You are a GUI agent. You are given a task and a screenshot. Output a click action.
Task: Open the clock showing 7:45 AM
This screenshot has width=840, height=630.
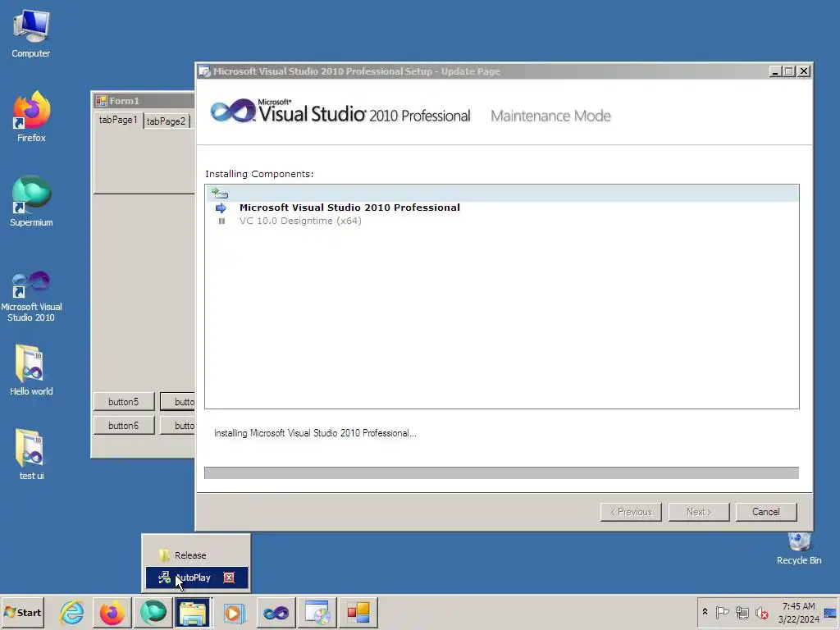pyautogui.click(x=799, y=612)
